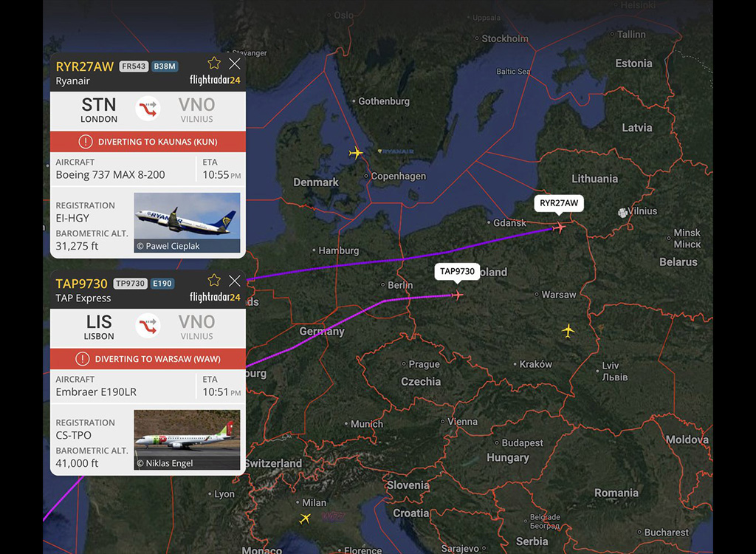
Task: Select the yellow aircraft southeast of Warsaw
Action: (568, 331)
